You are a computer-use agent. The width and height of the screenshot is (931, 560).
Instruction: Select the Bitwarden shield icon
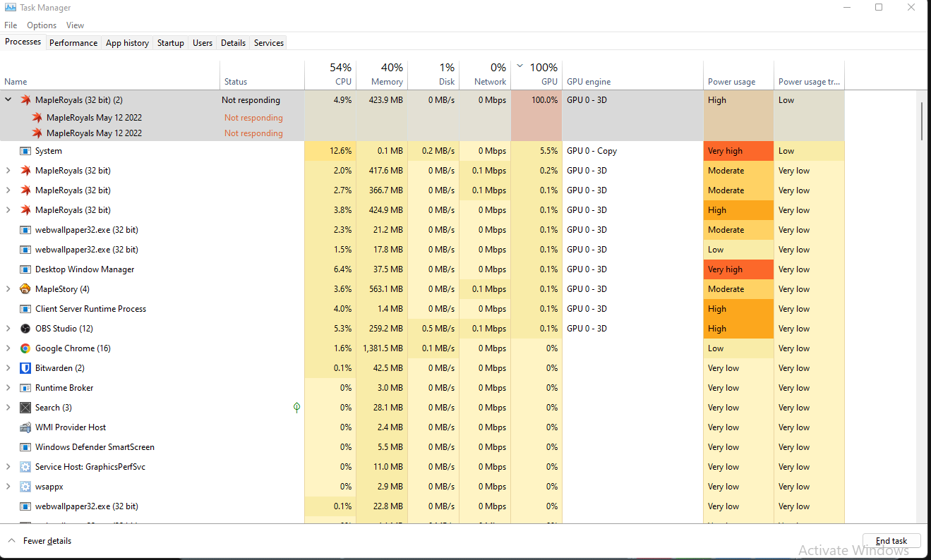(25, 368)
